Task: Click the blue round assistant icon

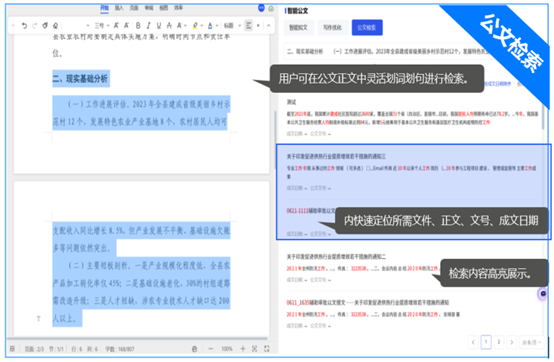Action: (261, 8)
